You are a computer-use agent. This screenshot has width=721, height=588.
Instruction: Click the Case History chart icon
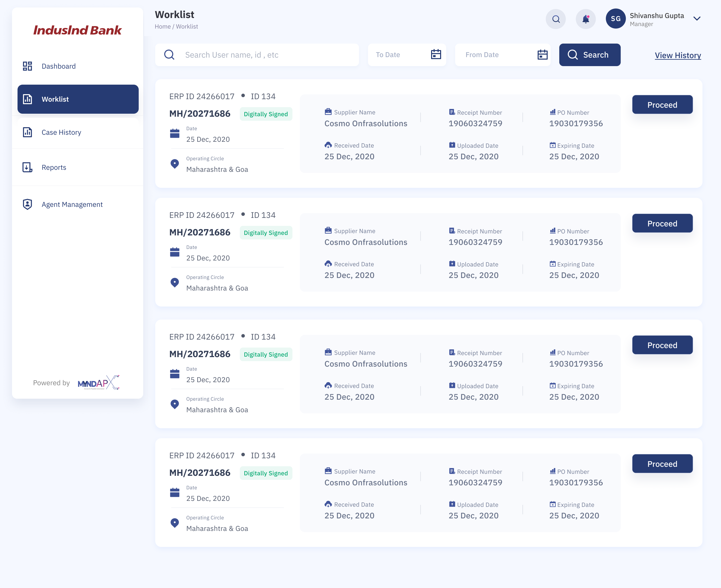[x=28, y=132]
